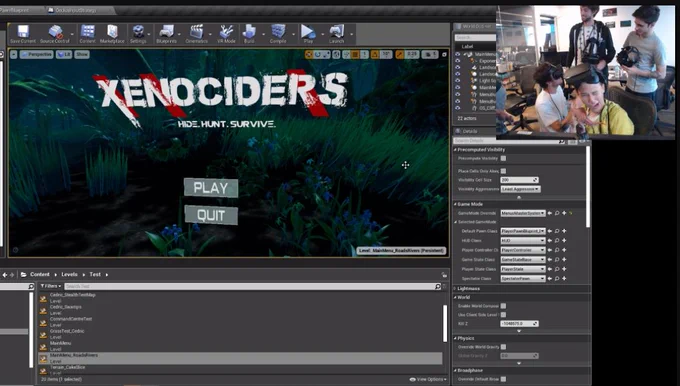This screenshot has width=680, height=386.
Task: Click the Play toolbar icon
Action: pyautogui.click(x=308, y=34)
